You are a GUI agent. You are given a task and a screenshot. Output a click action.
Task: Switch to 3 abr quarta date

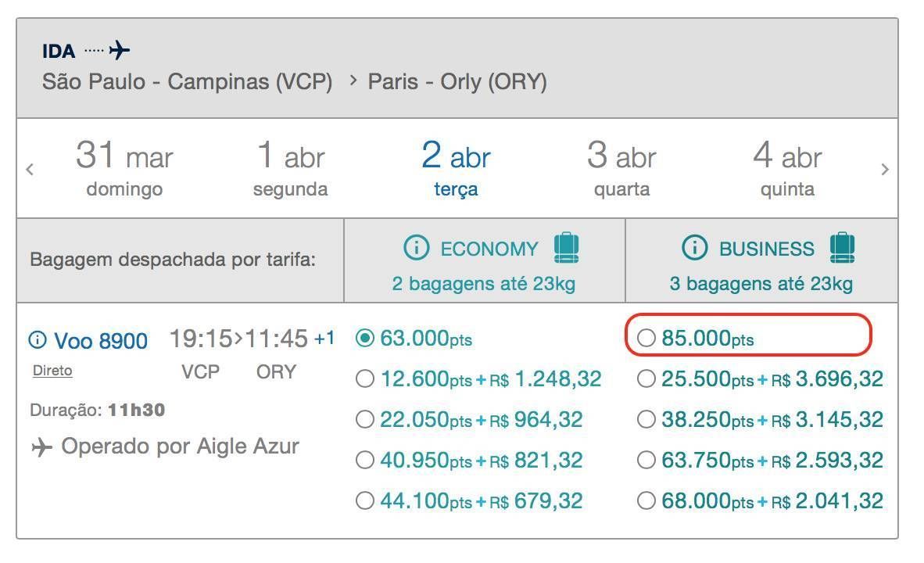click(x=621, y=169)
